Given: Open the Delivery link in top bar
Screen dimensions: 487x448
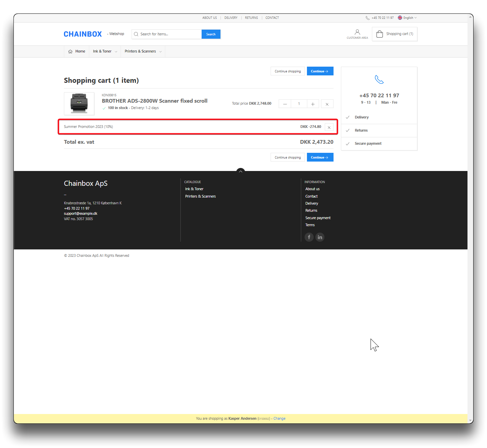Looking at the screenshot, I should (231, 18).
